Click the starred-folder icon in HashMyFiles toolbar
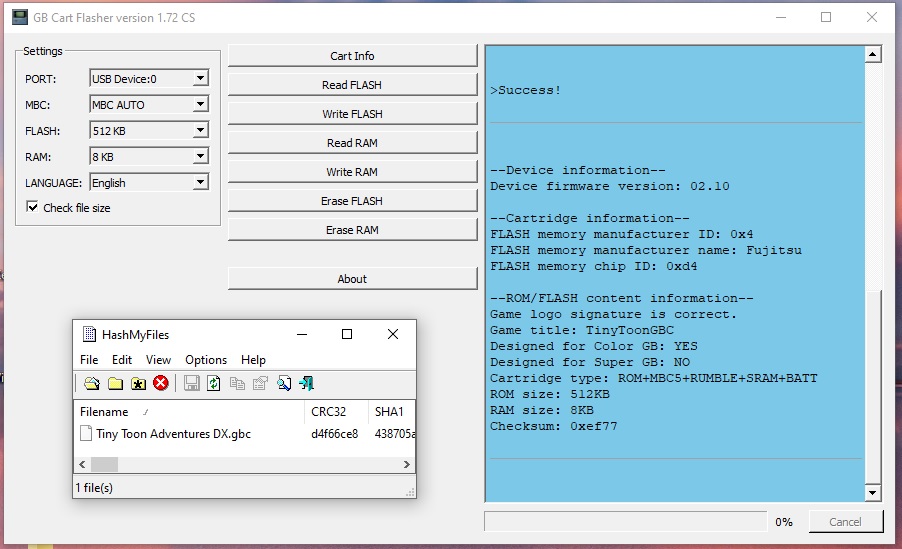Image resolution: width=902 pixels, height=549 pixels. tap(139, 383)
